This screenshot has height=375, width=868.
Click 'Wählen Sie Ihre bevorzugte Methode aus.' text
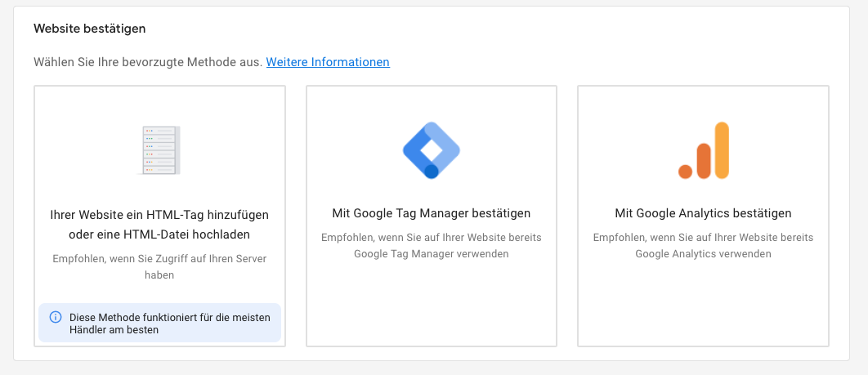click(148, 62)
